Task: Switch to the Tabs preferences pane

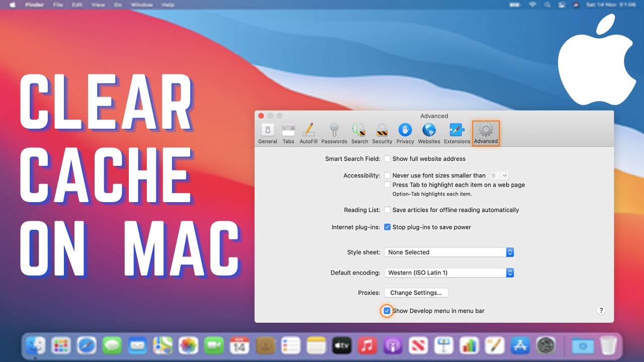Action: [288, 132]
